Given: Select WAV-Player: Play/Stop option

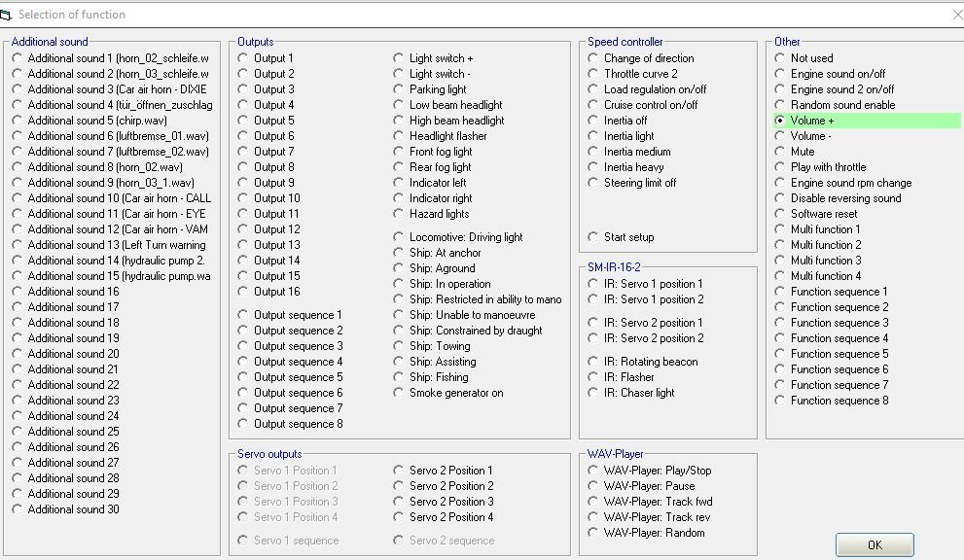Looking at the screenshot, I should point(593,471).
